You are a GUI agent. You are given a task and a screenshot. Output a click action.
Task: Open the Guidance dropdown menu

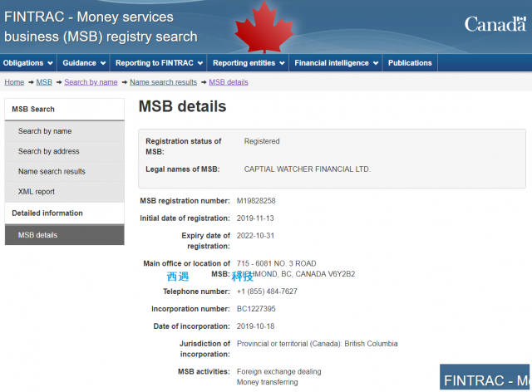click(x=84, y=63)
